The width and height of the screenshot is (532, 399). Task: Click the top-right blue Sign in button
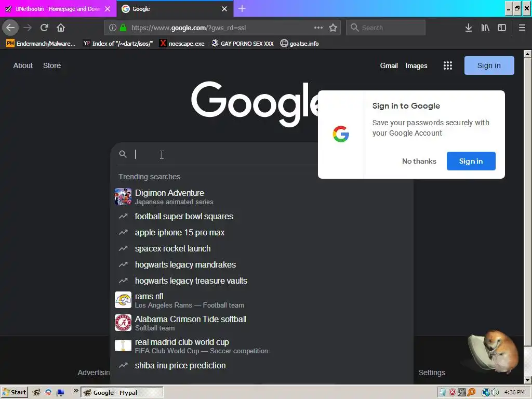click(489, 65)
